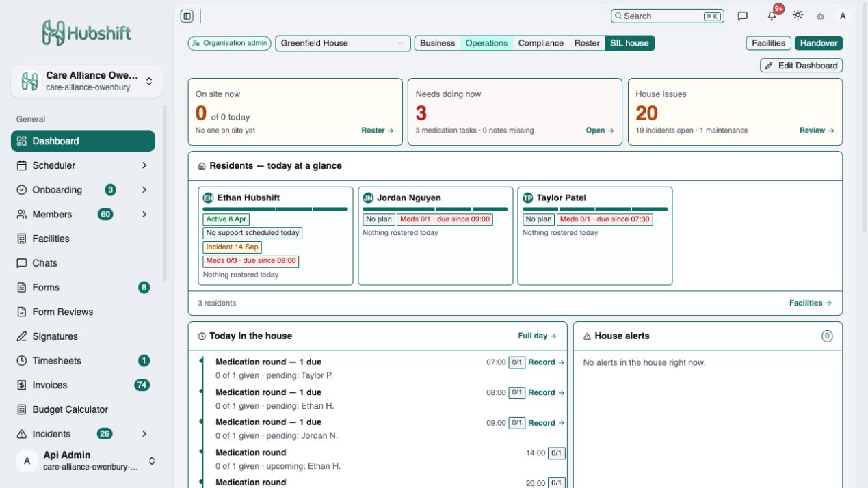Open the Greenfield House dropdown
The height and width of the screenshot is (488, 868).
point(343,43)
